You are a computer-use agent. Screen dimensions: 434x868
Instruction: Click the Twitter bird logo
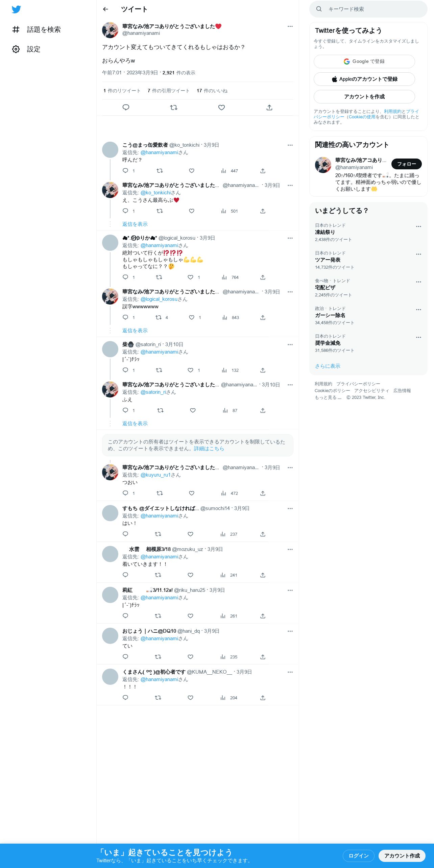coord(16,9)
